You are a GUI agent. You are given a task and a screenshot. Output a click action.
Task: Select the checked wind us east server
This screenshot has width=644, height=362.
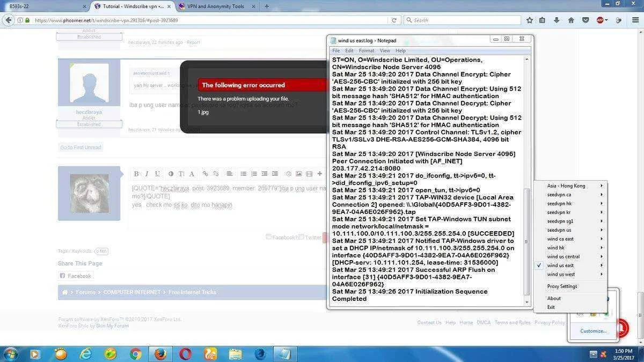tap(570, 265)
